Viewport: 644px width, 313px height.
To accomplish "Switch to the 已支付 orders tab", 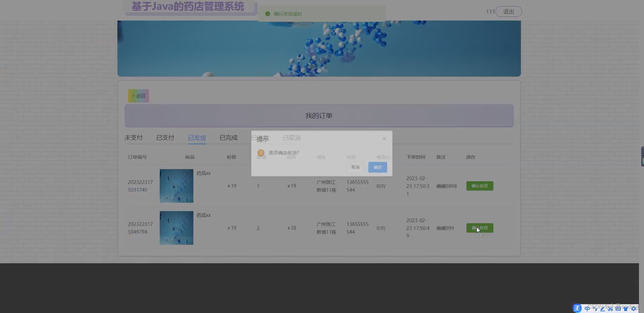I will pyautogui.click(x=165, y=138).
